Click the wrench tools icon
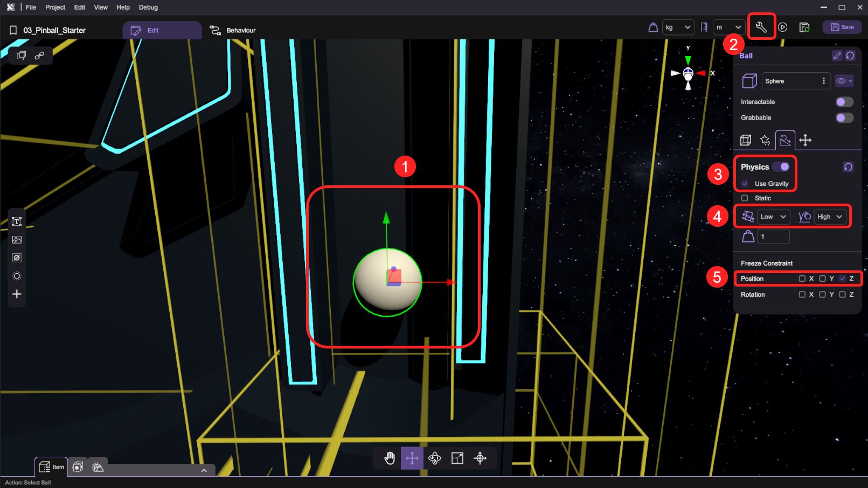868x488 pixels. click(x=761, y=27)
